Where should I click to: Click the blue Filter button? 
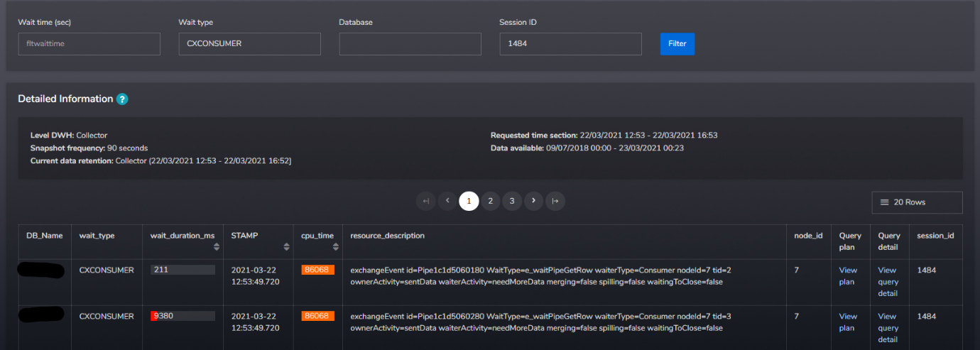point(677,43)
